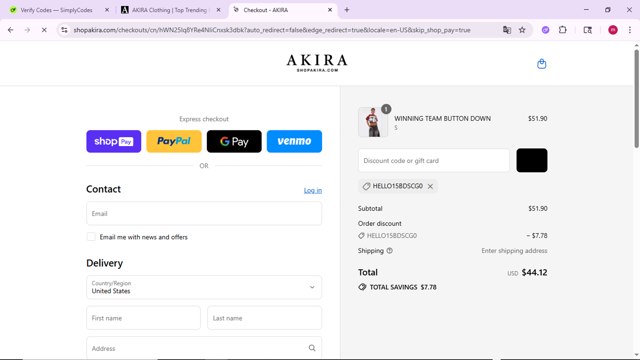The image size is (640, 360).
Task: Click the discount tag icon in Order discount row
Action: click(x=361, y=236)
